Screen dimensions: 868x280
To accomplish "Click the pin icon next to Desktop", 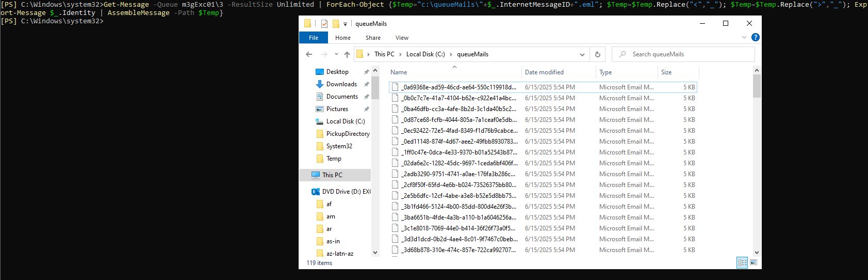I will coord(367,72).
